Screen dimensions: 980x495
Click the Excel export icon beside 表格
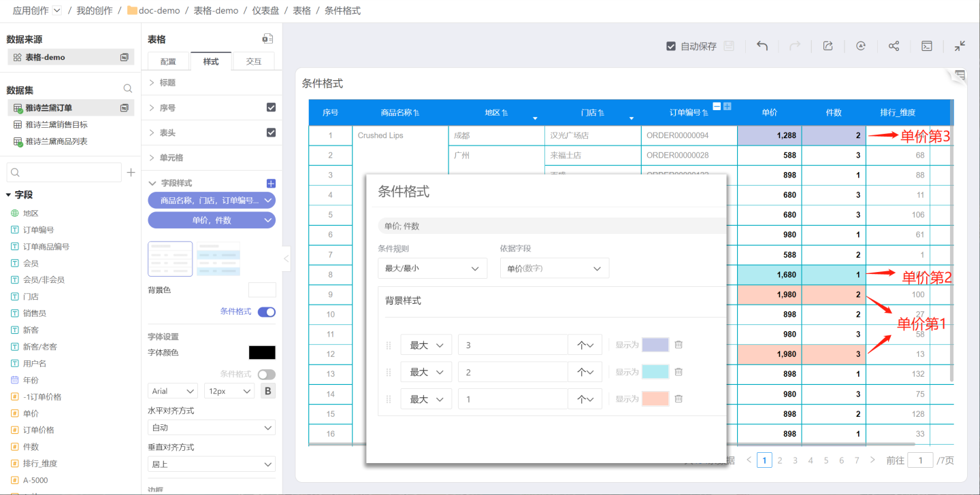point(268,39)
